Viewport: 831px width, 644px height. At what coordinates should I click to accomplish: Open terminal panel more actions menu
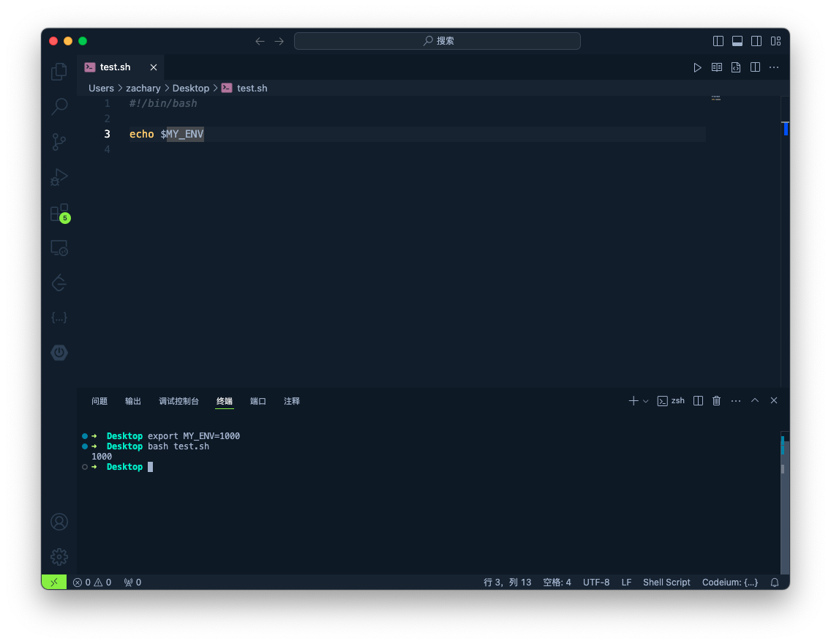pos(736,401)
